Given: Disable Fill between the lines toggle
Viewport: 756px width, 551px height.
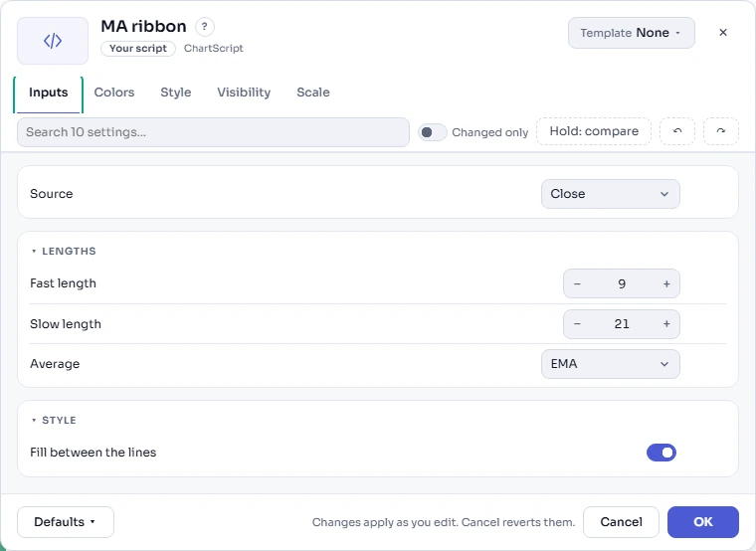Looking at the screenshot, I should coord(661,453).
